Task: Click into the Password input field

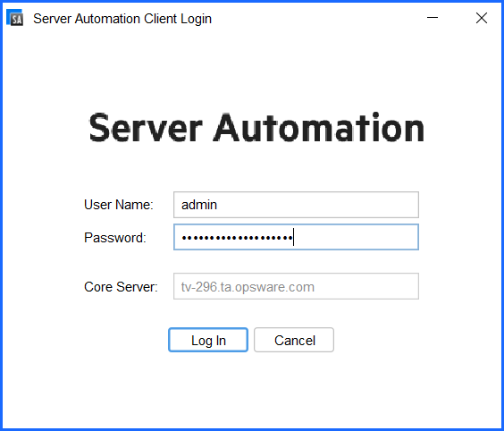Action: click(296, 237)
